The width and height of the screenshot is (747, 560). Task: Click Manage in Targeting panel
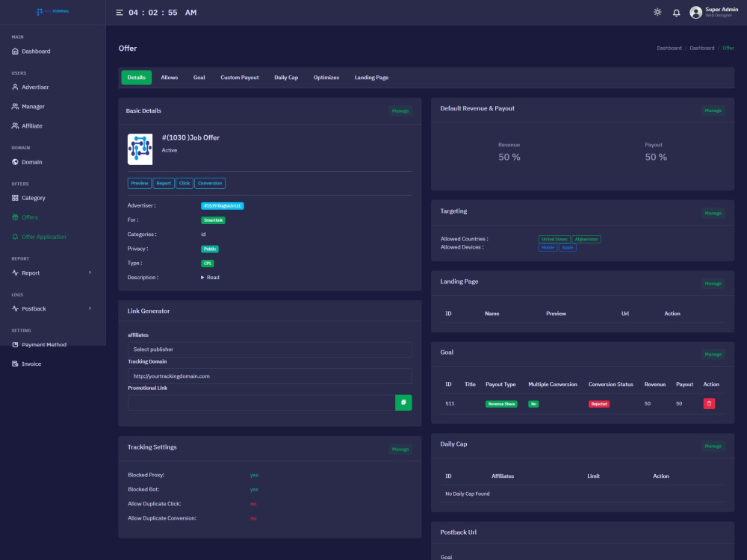pos(713,214)
